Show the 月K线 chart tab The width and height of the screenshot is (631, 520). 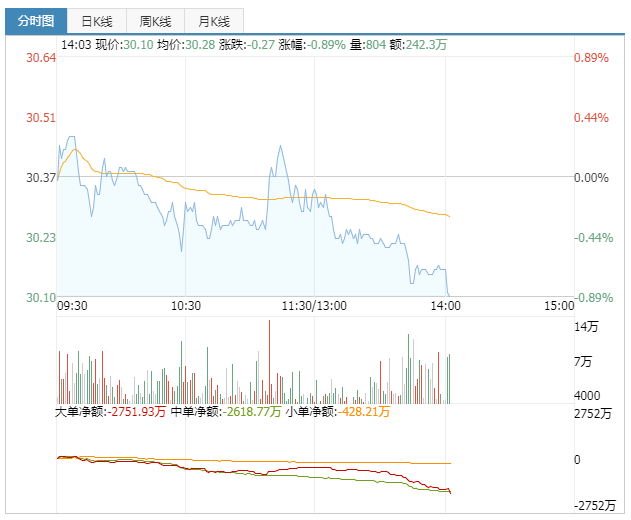point(213,21)
